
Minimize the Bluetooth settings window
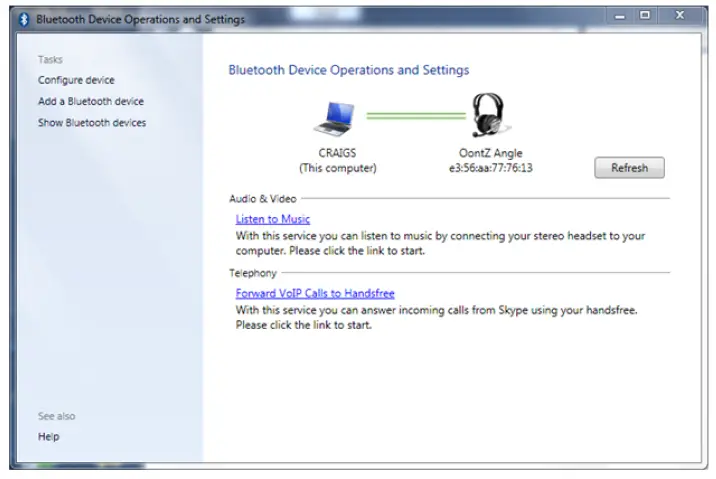[x=620, y=16]
